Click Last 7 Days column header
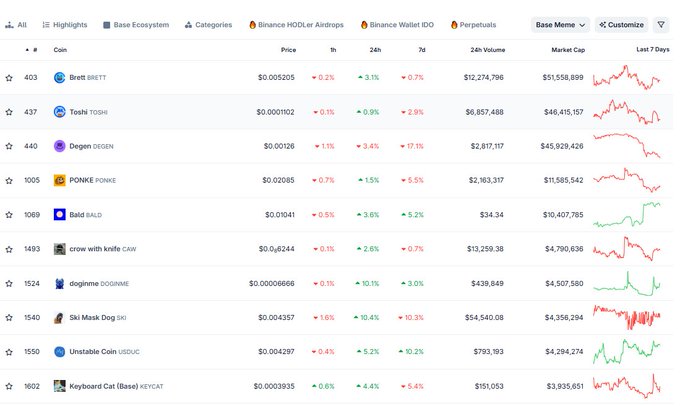 click(653, 49)
